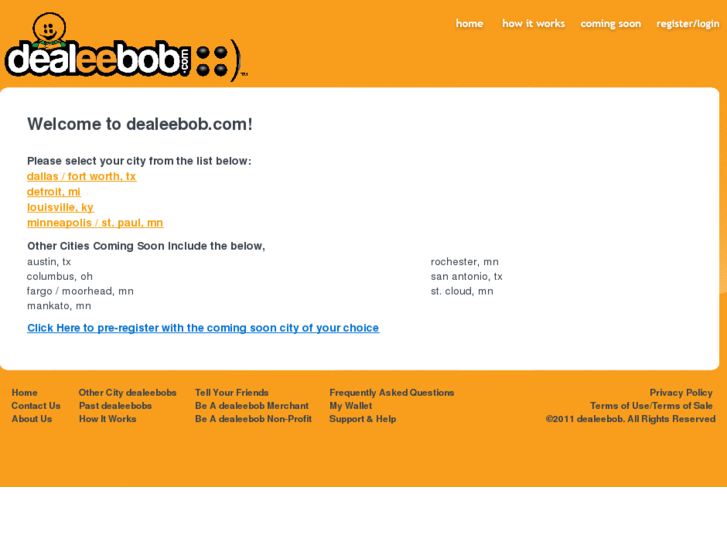Open the Contact Us footer link
Viewport: 727px width, 545px height.
pyautogui.click(x=36, y=406)
